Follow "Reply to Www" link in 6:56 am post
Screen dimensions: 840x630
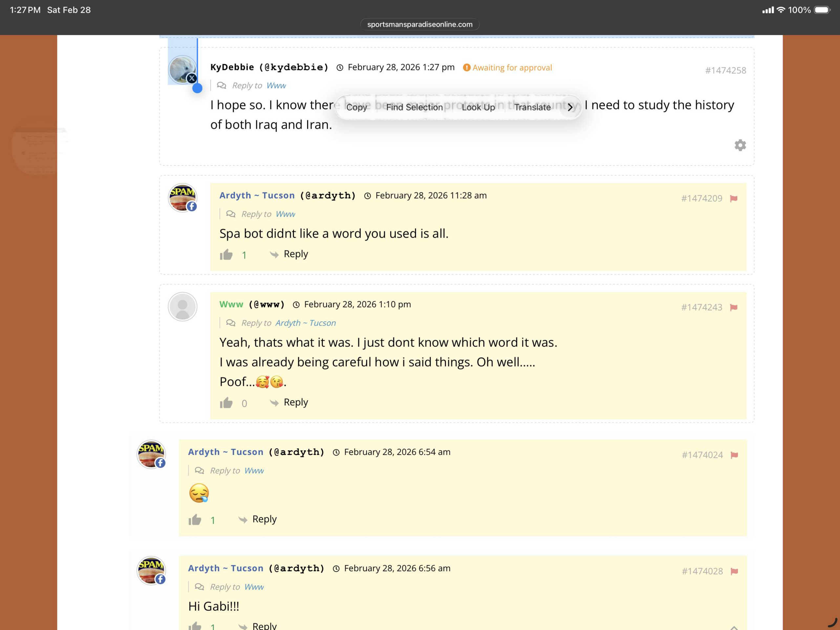[x=254, y=587]
